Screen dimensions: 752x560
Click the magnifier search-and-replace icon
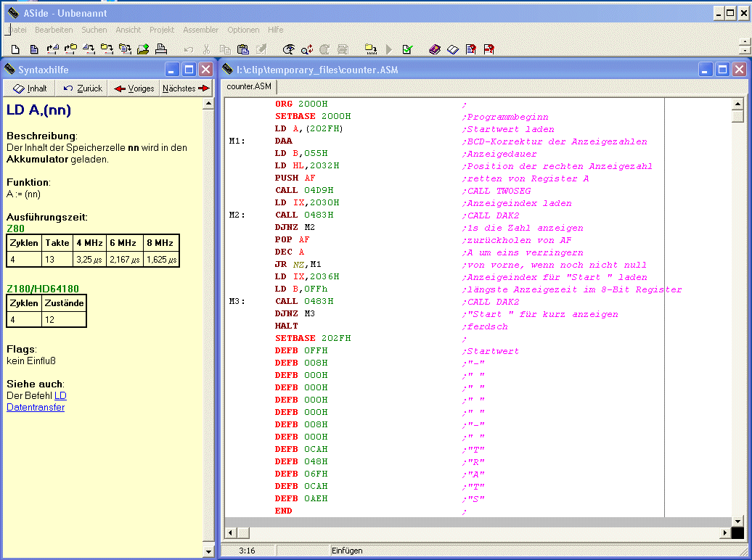coord(307,49)
